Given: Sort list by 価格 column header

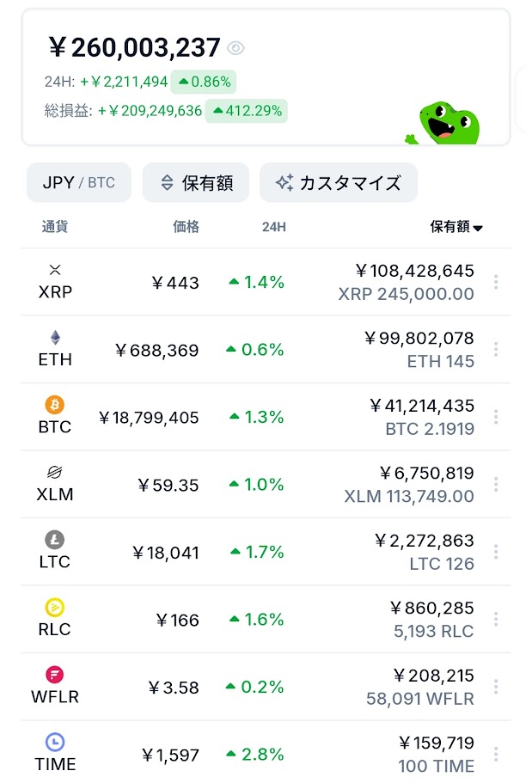Looking at the screenshot, I should [x=186, y=227].
